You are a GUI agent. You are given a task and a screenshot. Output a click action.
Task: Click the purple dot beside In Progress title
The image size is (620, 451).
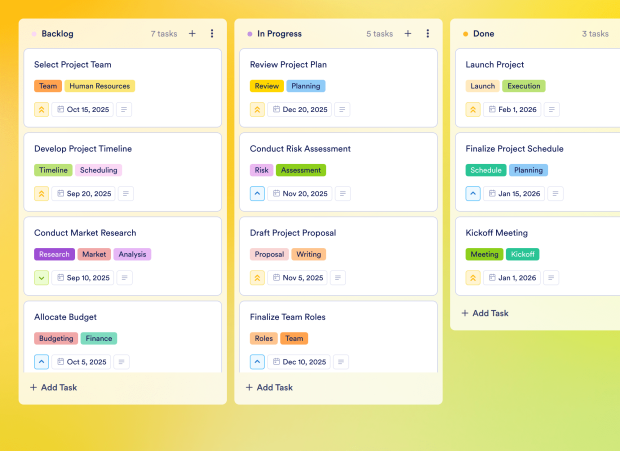pos(250,34)
